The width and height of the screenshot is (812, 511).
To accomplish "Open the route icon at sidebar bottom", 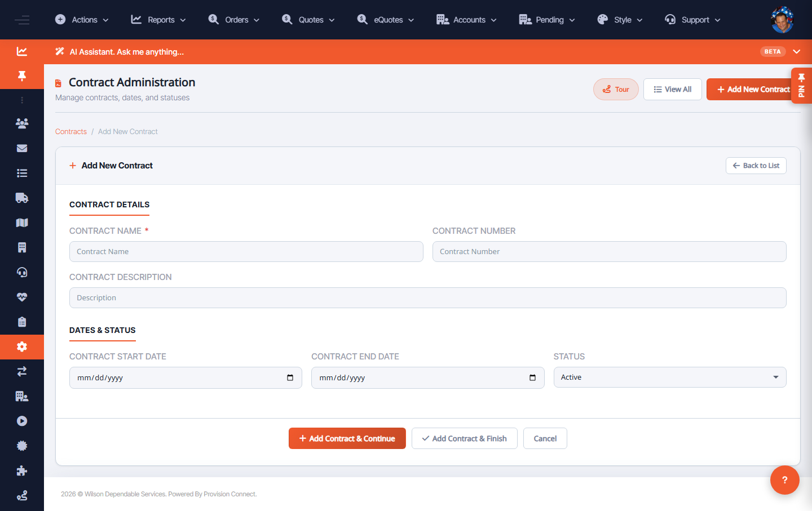I will tap(22, 496).
